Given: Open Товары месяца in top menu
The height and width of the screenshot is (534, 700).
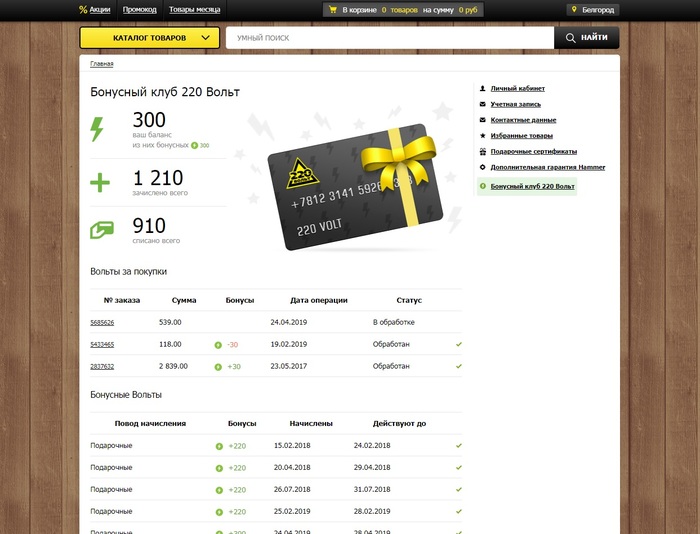Looking at the screenshot, I should tap(194, 9).
